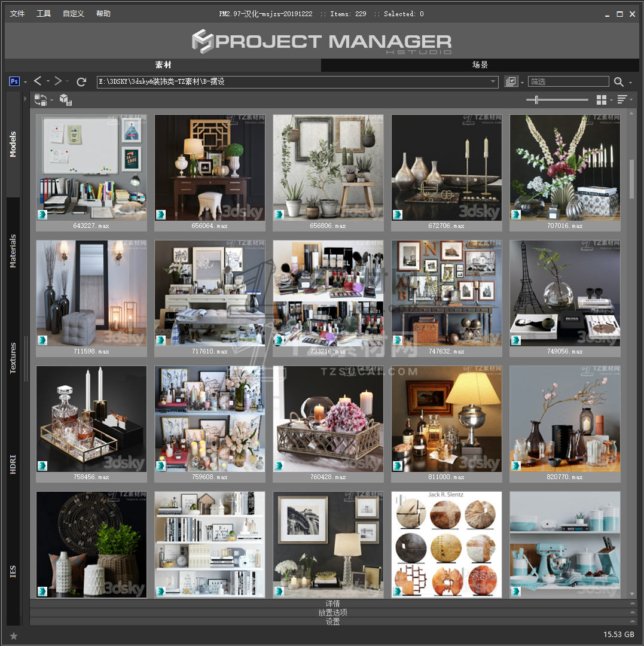Select the 758456.max thumbnail

coord(91,424)
